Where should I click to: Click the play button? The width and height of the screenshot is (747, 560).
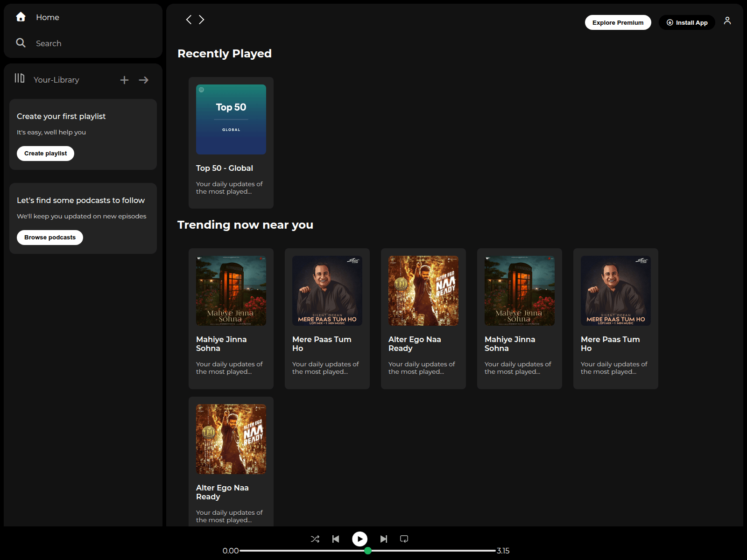click(359, 539)
